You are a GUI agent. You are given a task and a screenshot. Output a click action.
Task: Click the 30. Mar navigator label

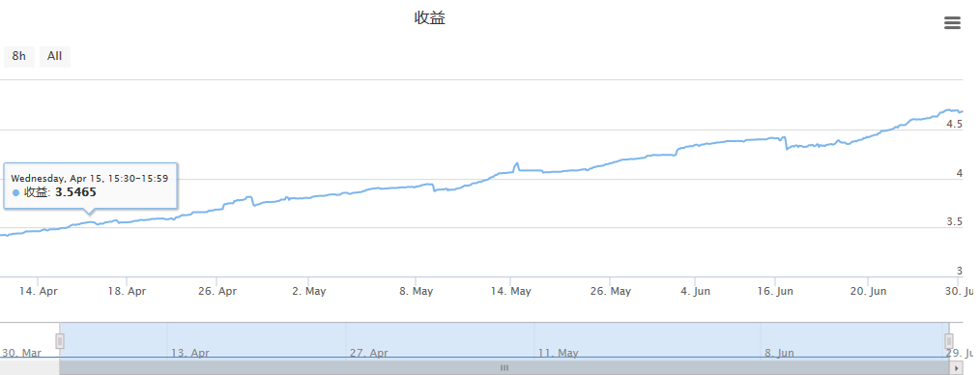22,353
